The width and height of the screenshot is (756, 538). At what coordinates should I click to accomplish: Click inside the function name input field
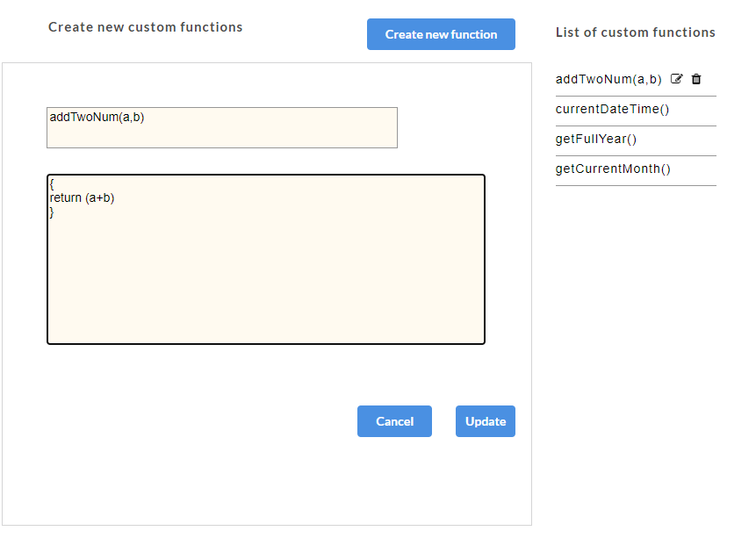(221, 127)
